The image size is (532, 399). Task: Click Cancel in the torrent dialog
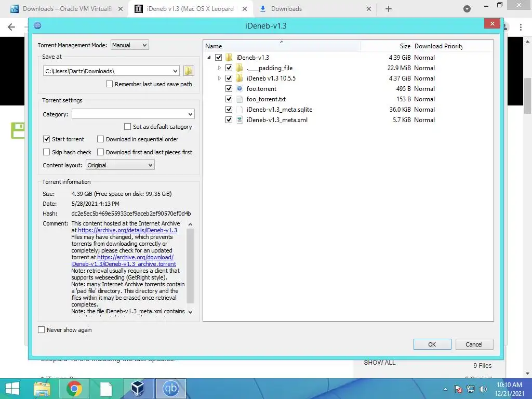(x=474, y=344)
